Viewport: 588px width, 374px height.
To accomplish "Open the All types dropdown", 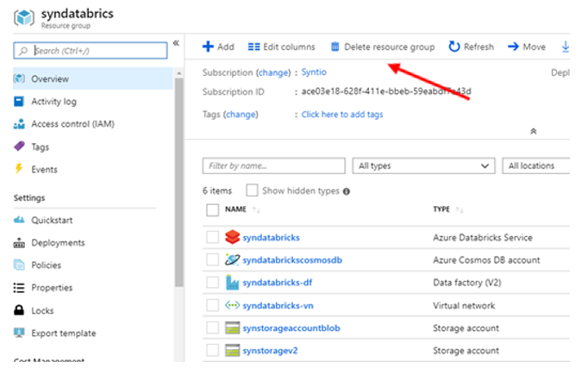I will pos(423,165).
